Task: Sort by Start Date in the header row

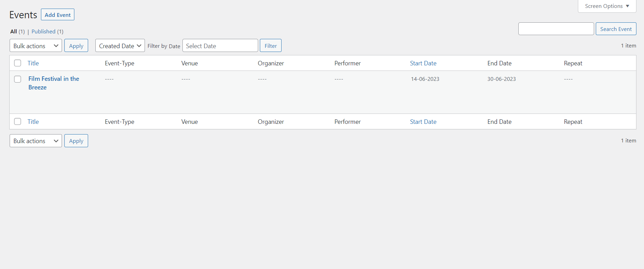Action: click(423, 63)
